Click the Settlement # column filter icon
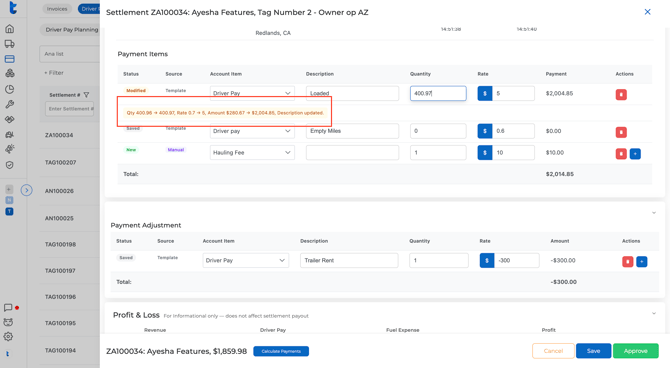The image size is (670, 368). (x=86, y=95)
